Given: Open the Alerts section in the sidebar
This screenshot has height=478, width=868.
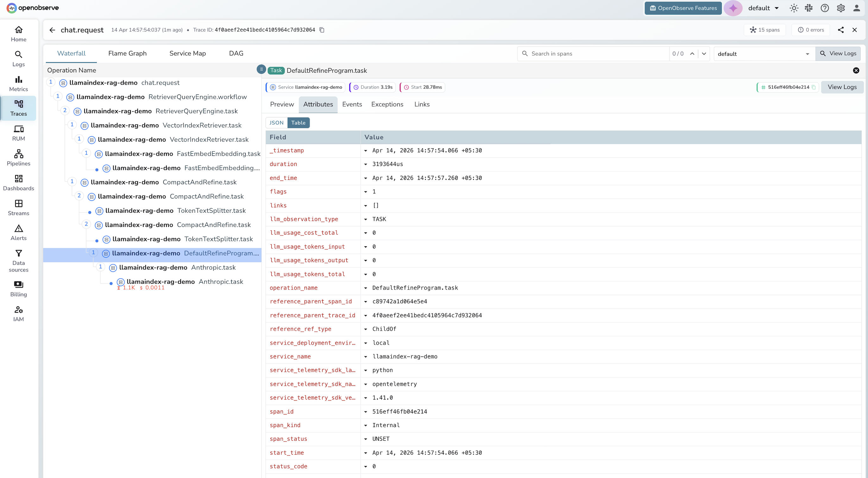Looking at the screenshot, I should 18,232.
